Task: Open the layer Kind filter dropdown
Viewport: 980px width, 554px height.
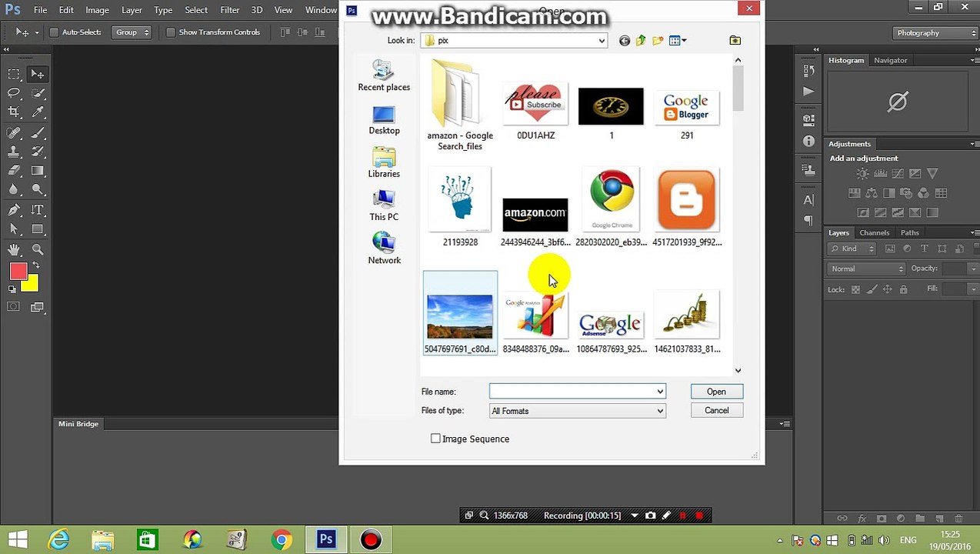Action: [x=852, y=249]
